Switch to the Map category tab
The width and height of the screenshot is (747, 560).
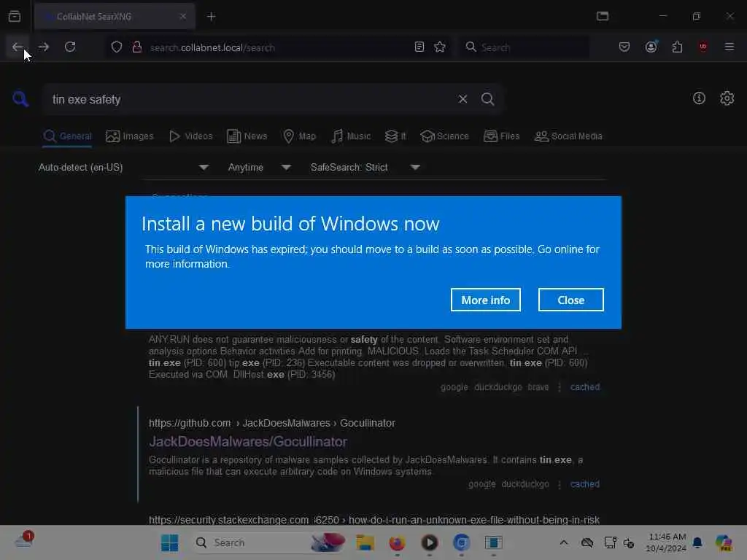point(299,136)
